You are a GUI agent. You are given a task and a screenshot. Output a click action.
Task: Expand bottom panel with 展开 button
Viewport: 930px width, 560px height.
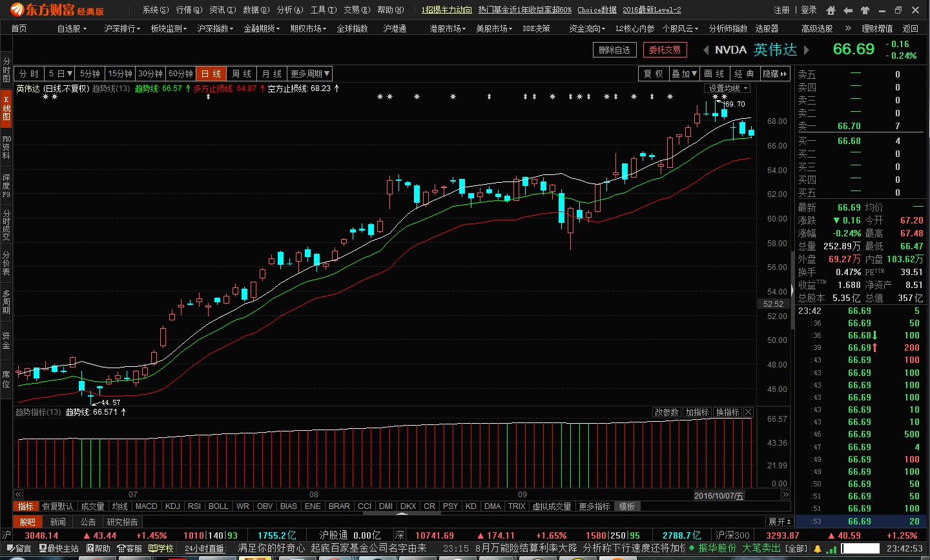pyautogui.click(x=780, y=521)
